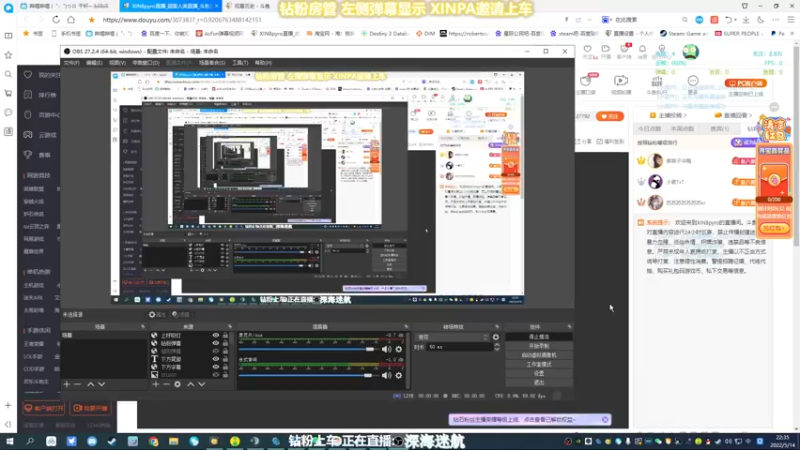Toggle visibility of the fifth source in OBS Sources

(x=216, y=367)
